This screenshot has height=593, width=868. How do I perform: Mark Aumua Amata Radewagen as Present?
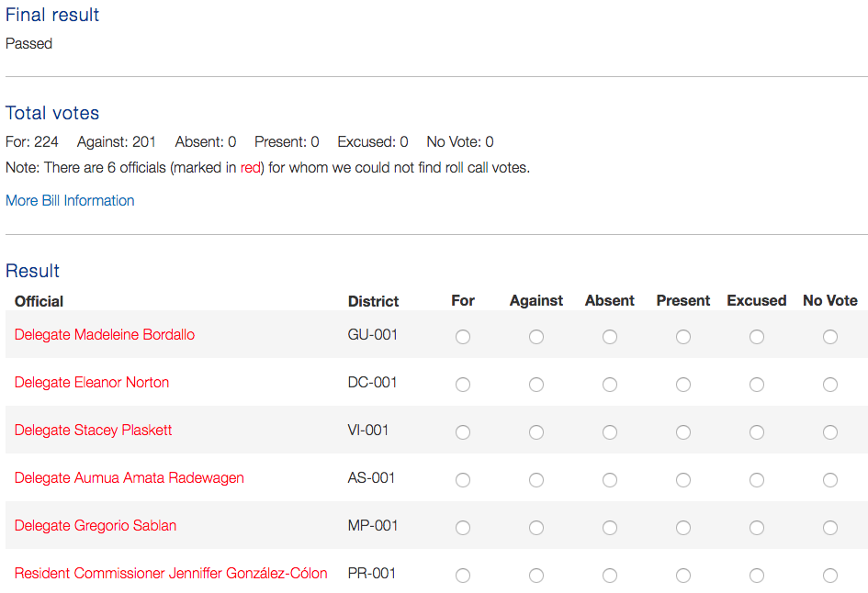(x=683, y=480)
